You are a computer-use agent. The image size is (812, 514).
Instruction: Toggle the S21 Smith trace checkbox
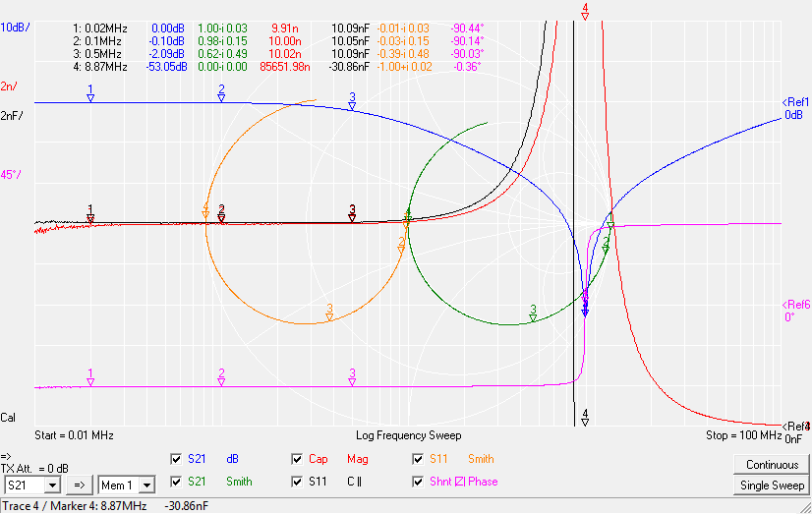[x=176, y=482]
